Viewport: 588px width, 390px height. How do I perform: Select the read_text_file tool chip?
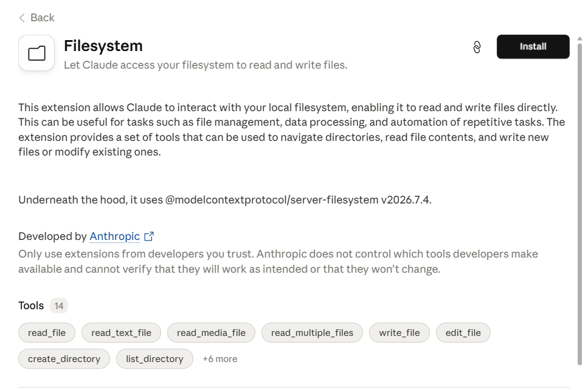pyautogui.click(x=121, y=333)
